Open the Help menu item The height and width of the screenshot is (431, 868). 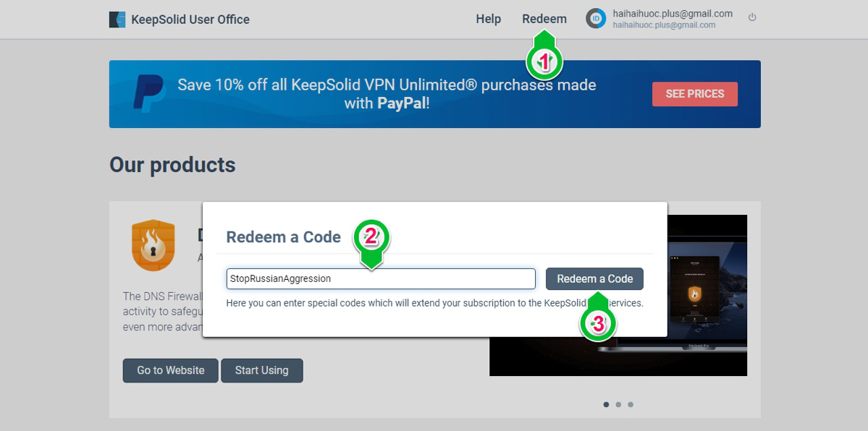(x=488, y=20)
